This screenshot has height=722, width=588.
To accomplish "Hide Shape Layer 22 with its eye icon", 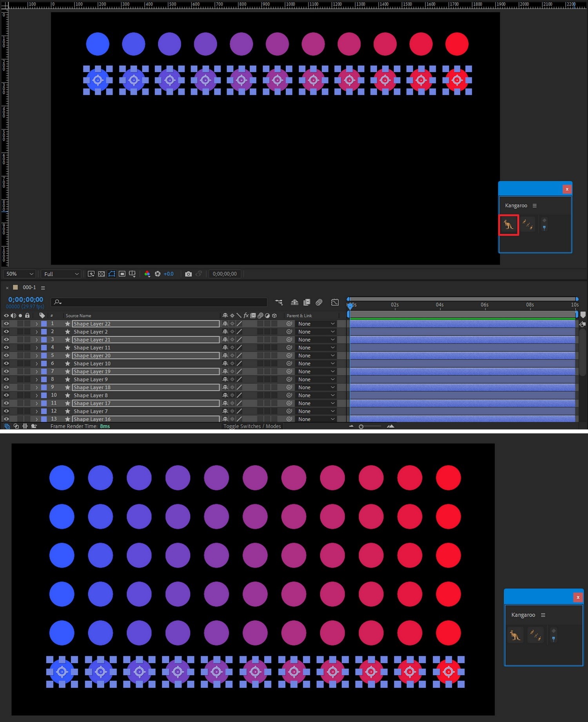I will (6, 324).
